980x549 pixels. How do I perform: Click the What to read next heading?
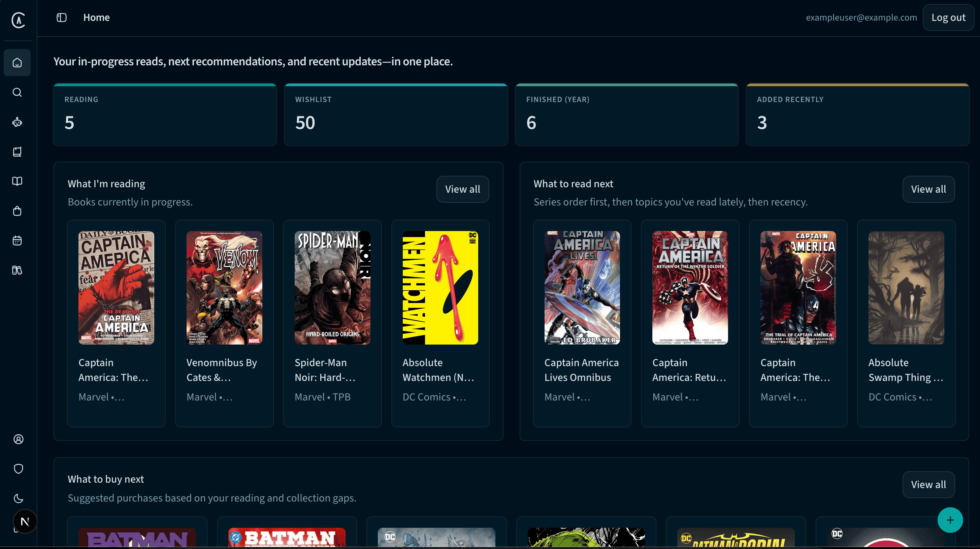(573, 184)
